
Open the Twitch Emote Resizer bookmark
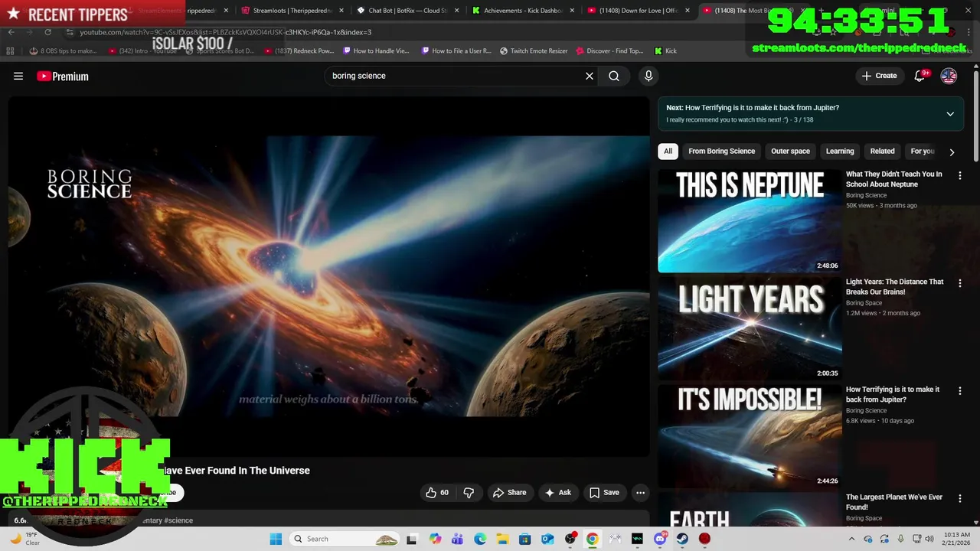coord(534,51)
